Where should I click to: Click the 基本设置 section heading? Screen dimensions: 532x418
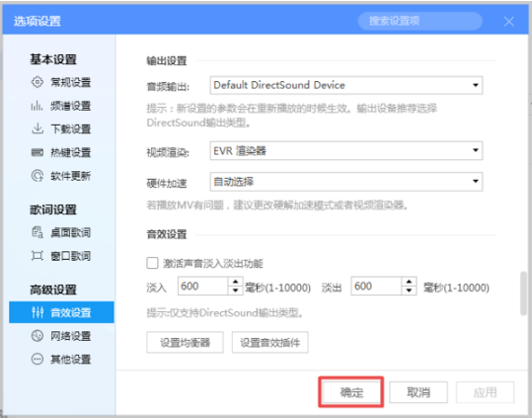(x=53, y=59)
